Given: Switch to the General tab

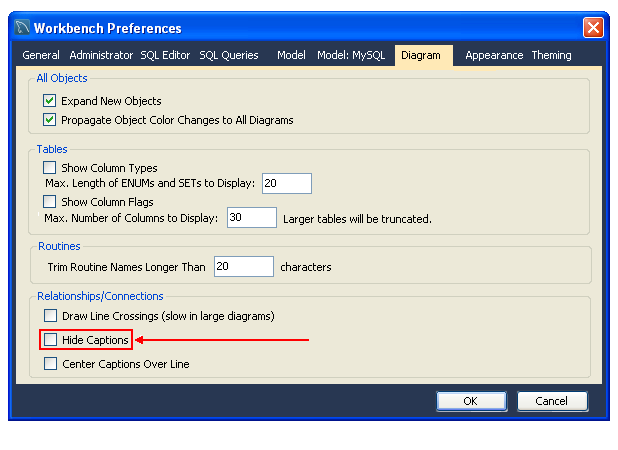Looking at the screenshot, I should [x=41, y=55].
